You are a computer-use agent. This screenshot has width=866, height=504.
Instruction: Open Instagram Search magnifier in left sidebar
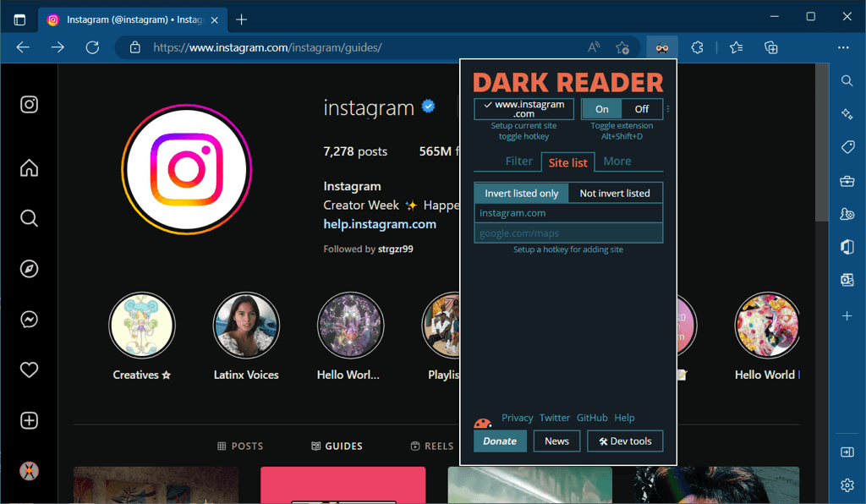point(30,219)
